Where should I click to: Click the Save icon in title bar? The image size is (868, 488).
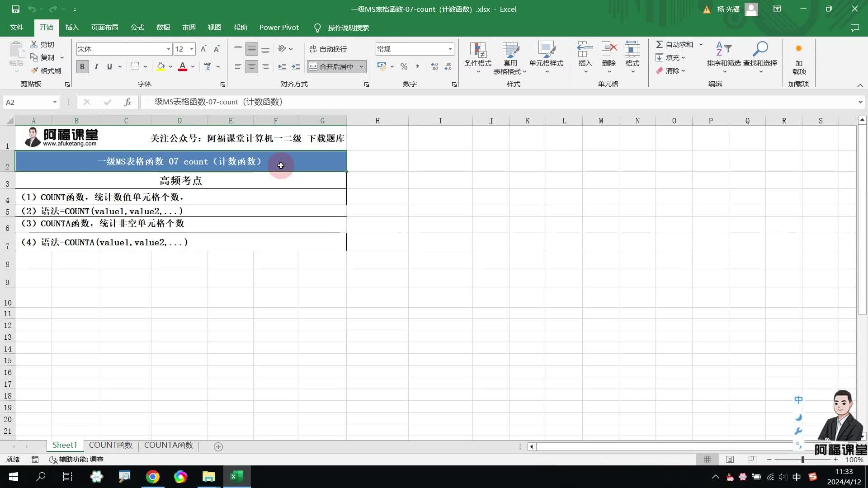[15, 9]
